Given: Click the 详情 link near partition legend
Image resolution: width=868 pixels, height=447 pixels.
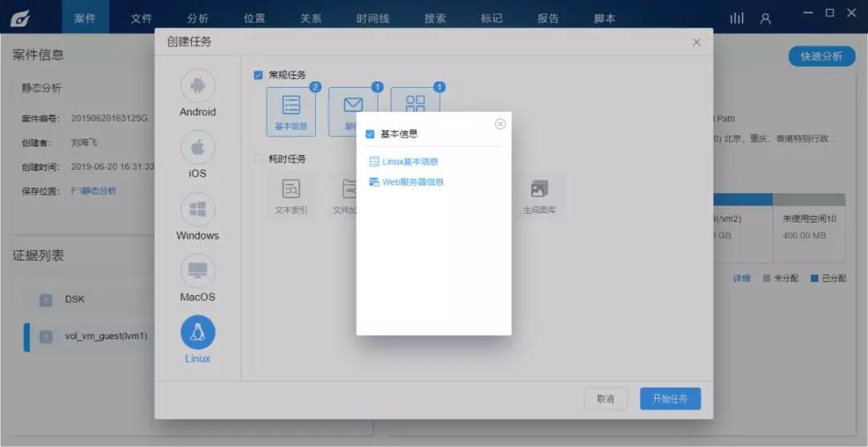Looking at the screenshot, I should (x=742, y=279).
